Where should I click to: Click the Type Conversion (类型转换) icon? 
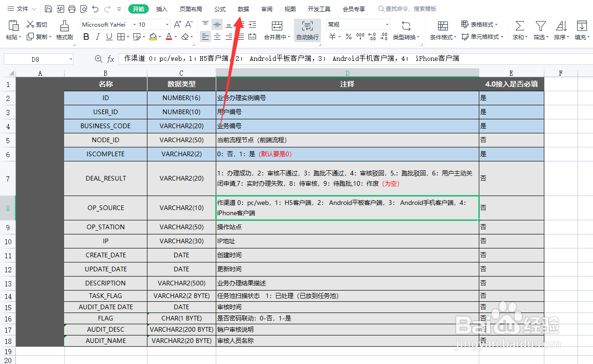point(406,26)
